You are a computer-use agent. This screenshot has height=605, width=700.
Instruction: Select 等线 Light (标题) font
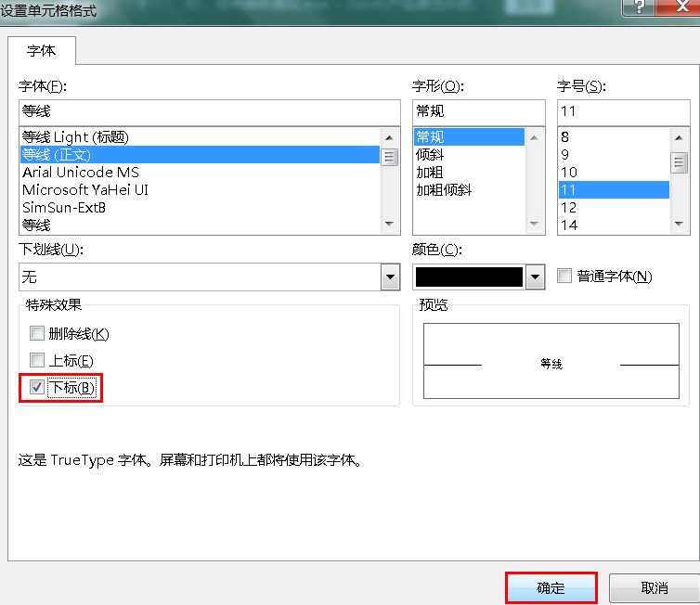tap(200, 137)
